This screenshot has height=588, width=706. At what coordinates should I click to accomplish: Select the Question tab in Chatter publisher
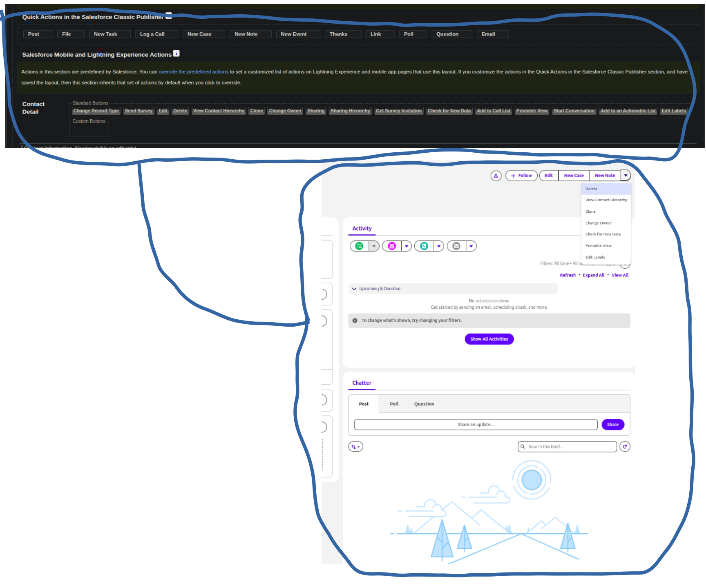tap(424, 404)
